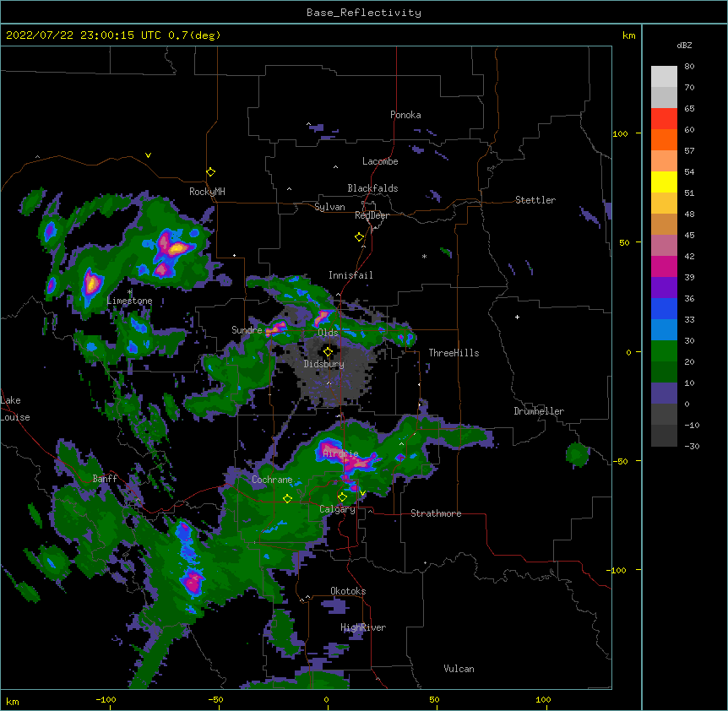Click the white plus marker north of Drumheller
The image size is (728, 711).
[517, 317]
